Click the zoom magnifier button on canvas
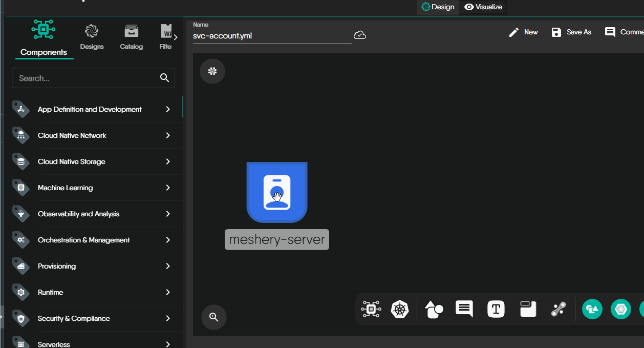The width and height of the screenshot is (644, 348). tap(214, 317)
